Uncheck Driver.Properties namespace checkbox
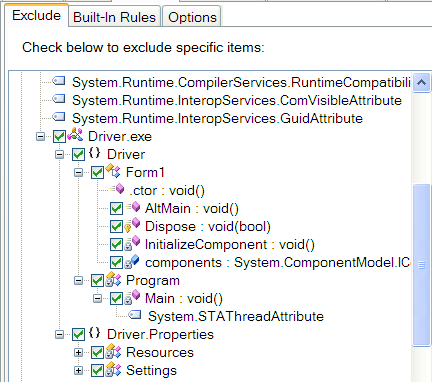432x382 pixels. pos(78,334)
